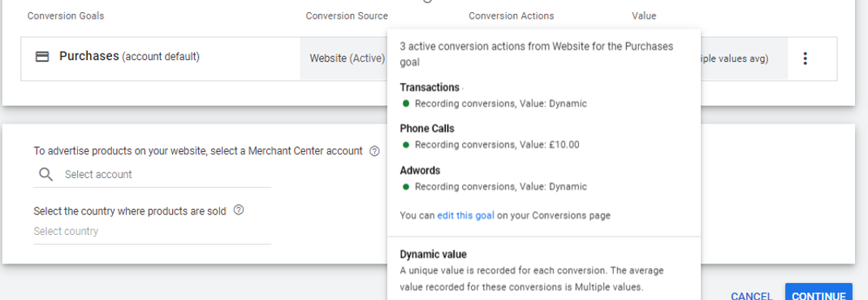
Task: Click help icon next to Merchant Center account
Action: [x=374, y=151]
